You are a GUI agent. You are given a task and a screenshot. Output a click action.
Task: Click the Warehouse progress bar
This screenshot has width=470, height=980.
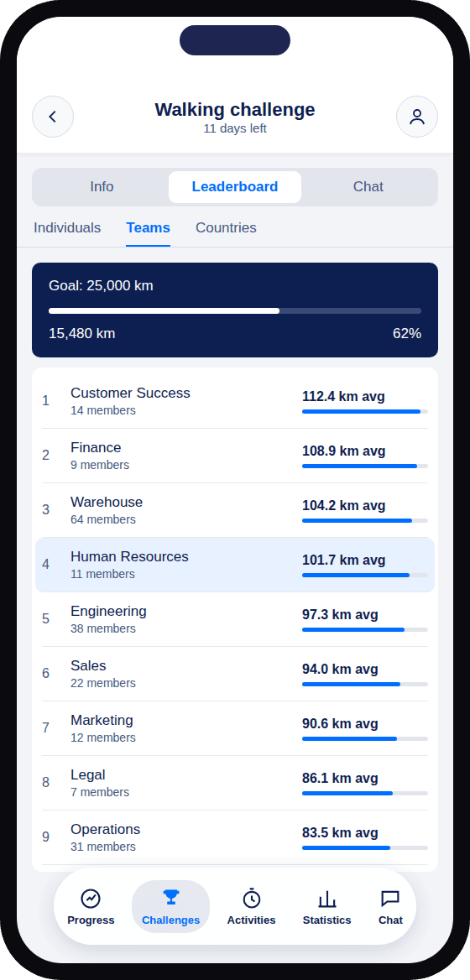pos(365,520)
